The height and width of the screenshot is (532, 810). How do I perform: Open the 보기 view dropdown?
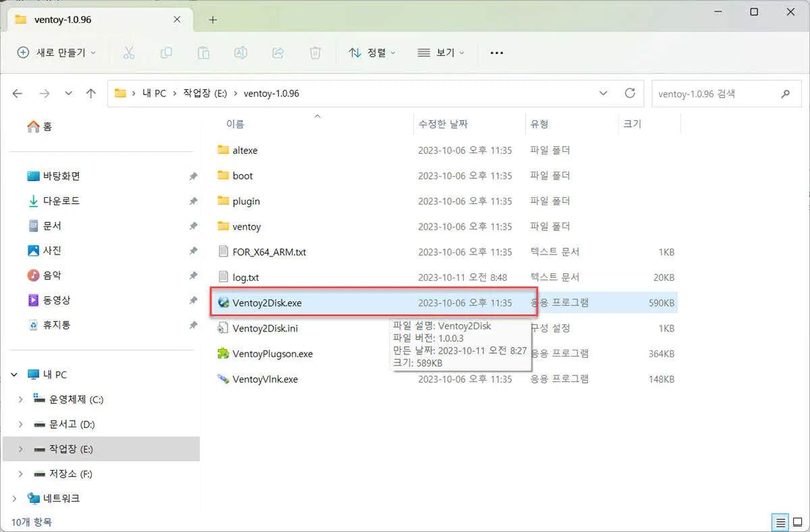tap(439, 53)
